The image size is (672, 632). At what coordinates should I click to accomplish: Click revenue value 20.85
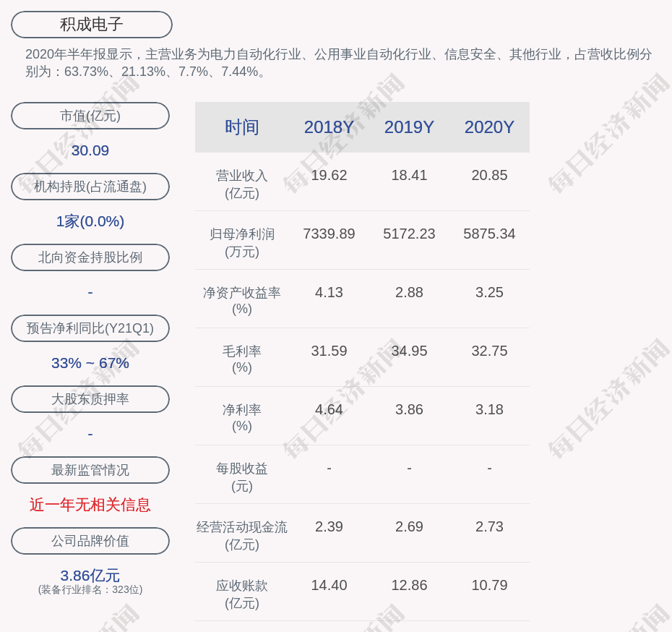489,176
